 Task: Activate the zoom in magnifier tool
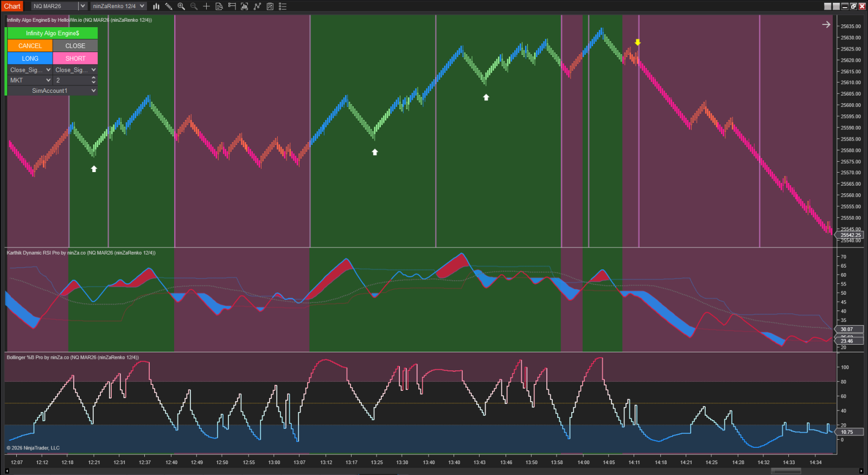pos(181,7)
